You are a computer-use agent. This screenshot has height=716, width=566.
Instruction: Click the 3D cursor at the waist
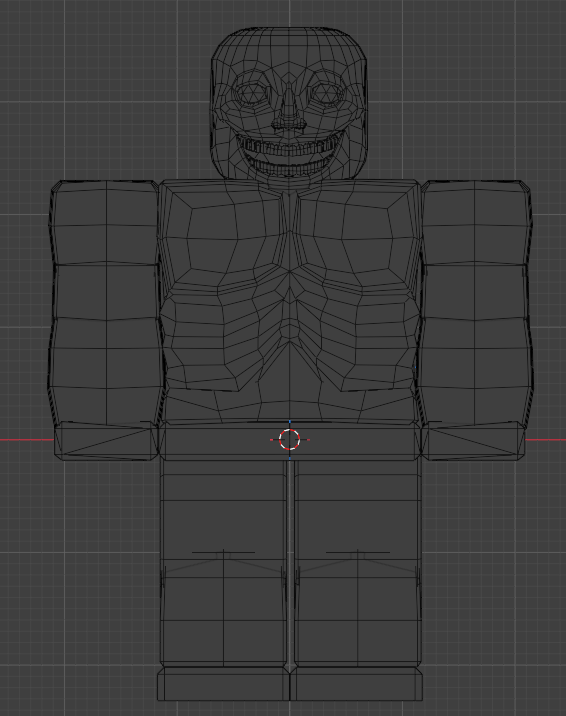click(289, 440)
